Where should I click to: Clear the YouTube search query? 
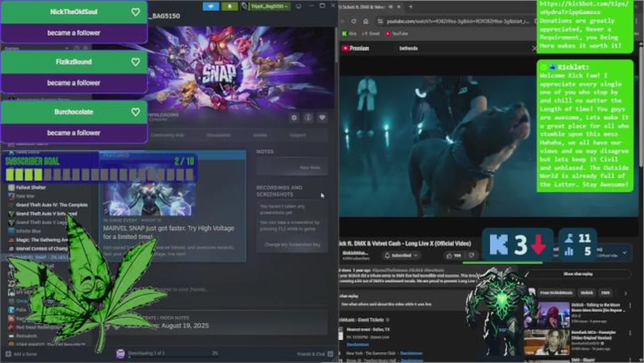[x=534, y=48]
